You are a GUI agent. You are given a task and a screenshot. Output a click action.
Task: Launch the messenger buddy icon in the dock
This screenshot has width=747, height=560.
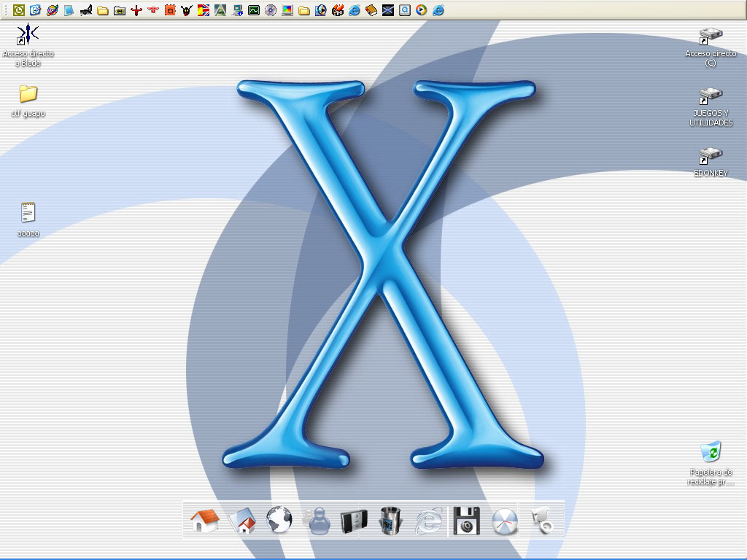317,521
